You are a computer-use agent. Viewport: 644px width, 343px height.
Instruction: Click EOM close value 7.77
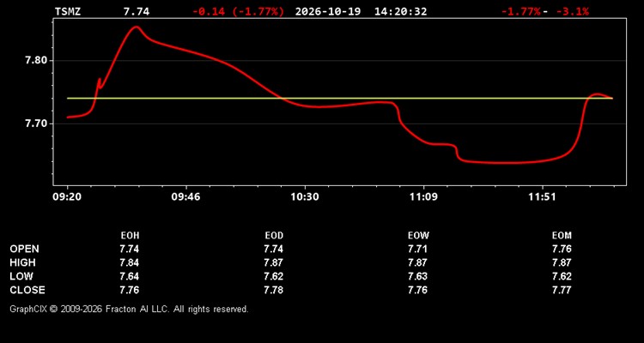coord(562,290)
